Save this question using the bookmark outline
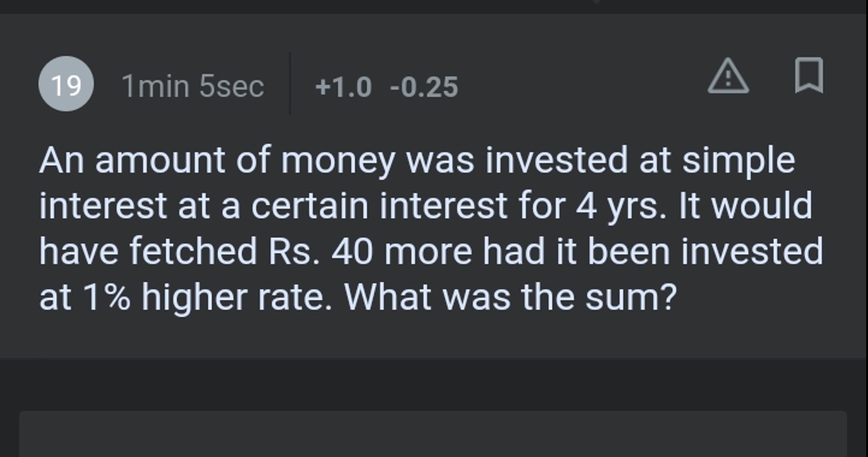The height and width of the screenshot is (457, 868). 808,75
